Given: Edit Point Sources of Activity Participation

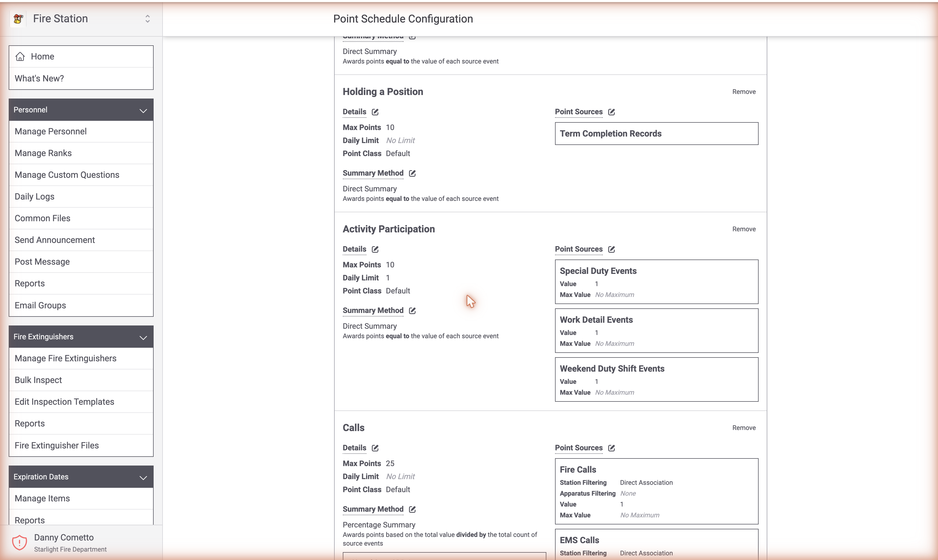Looking at the screenshot, I should 611,249.
